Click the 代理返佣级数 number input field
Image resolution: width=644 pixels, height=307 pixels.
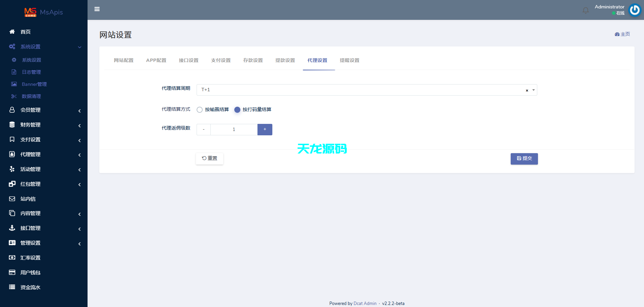coord(234,129)
